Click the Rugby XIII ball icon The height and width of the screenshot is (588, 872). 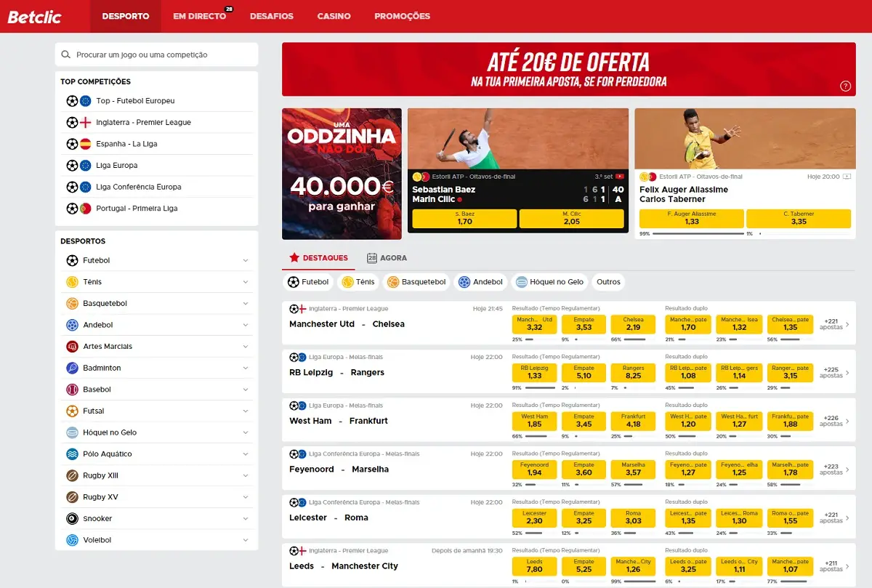click(72, 475)
